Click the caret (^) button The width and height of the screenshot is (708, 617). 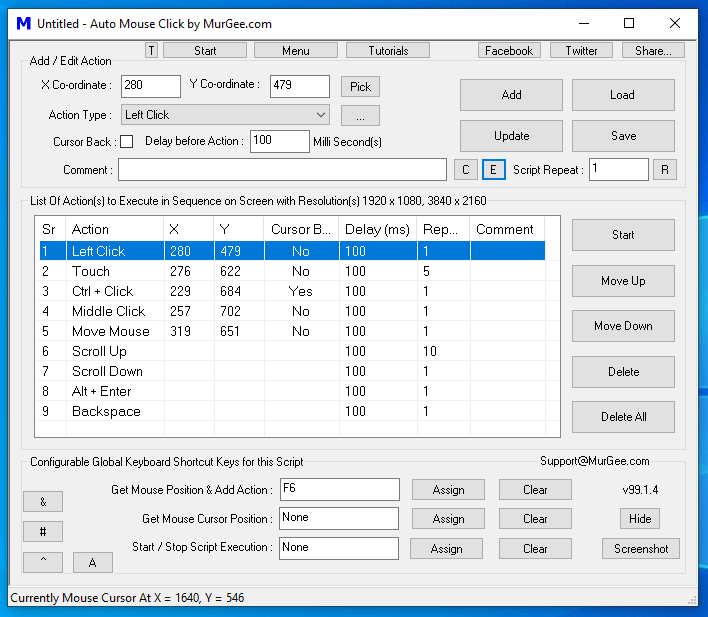click(43, 562)
